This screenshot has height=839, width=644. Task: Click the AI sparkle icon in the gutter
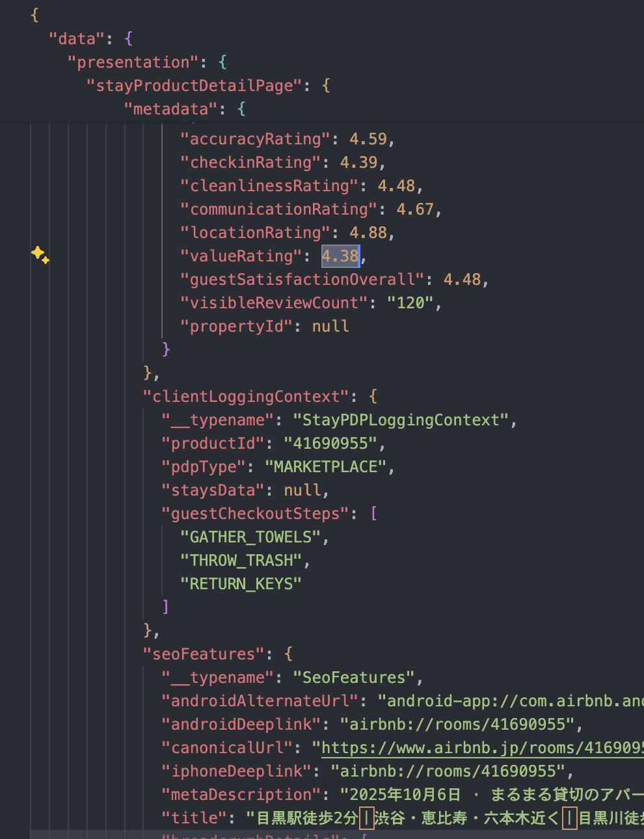[x=40, y=256]
